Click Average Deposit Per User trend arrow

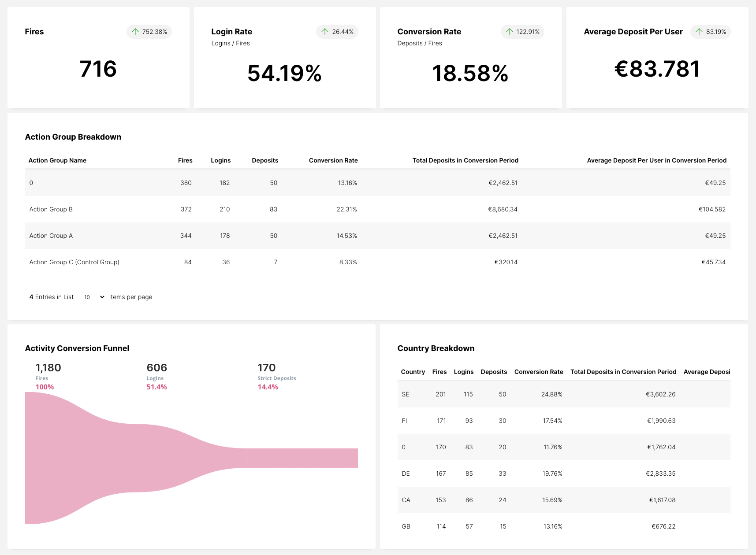(699, 32)
